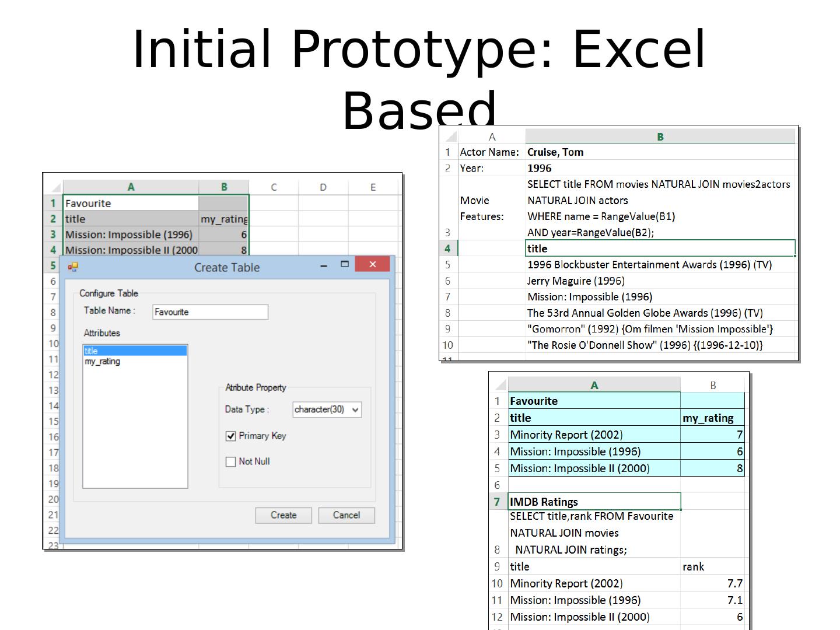Click 'Mission: Impossible II (2000)' in row 5
Viewport: 840px width, 630px height.
594,468
